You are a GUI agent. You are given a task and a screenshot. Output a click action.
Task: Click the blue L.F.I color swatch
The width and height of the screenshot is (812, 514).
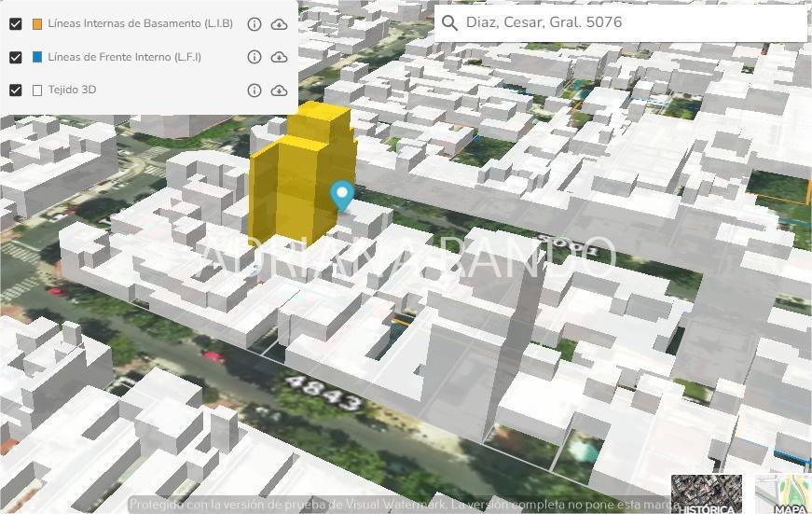coord(37,57)
